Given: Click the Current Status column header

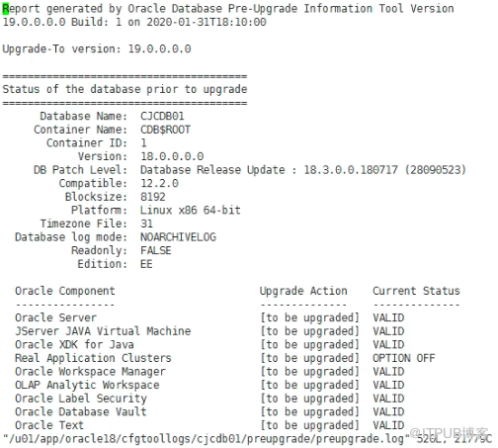Looking at the screenshot, I should [416, 291].
